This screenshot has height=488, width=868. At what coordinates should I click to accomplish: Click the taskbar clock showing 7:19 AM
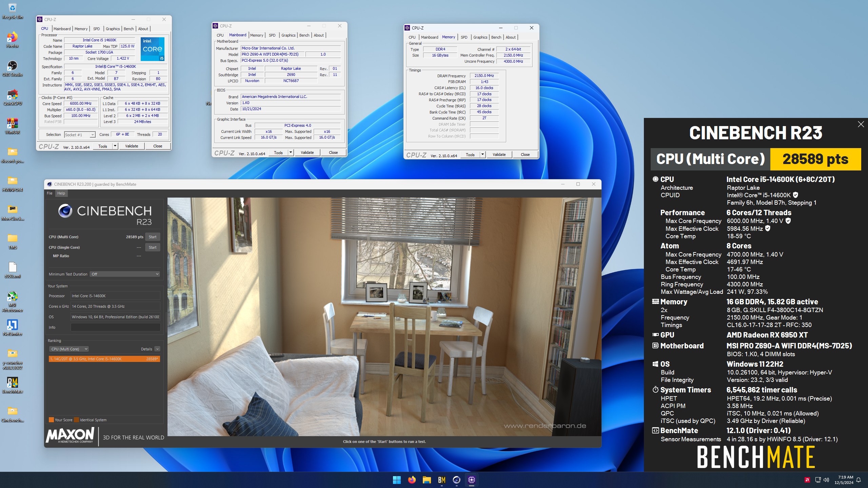pos(844,480)
